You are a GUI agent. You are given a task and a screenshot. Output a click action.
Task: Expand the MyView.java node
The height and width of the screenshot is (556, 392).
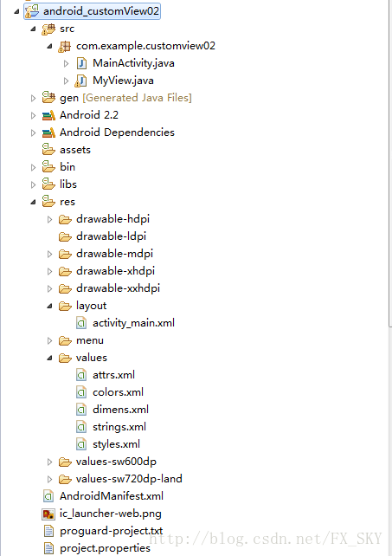pos(67,81)
